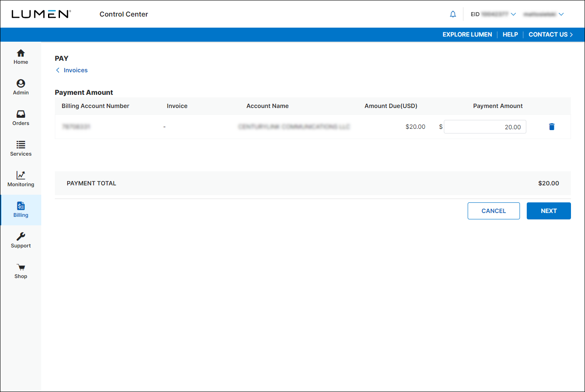This screenshot has height=392, width=585.
Task: Go to Admin in the sidebar
Action: [20, 88]
